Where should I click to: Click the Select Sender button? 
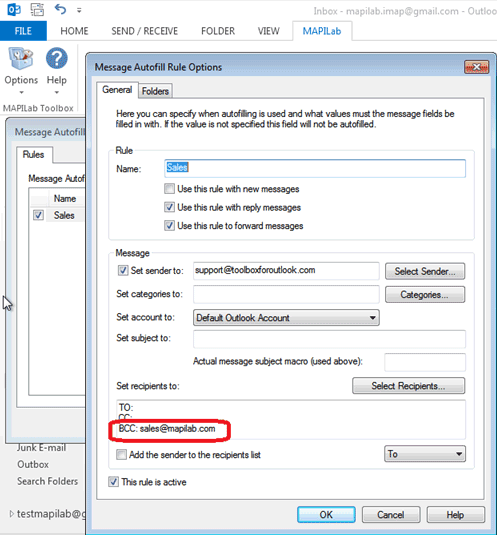pos(425,272)
